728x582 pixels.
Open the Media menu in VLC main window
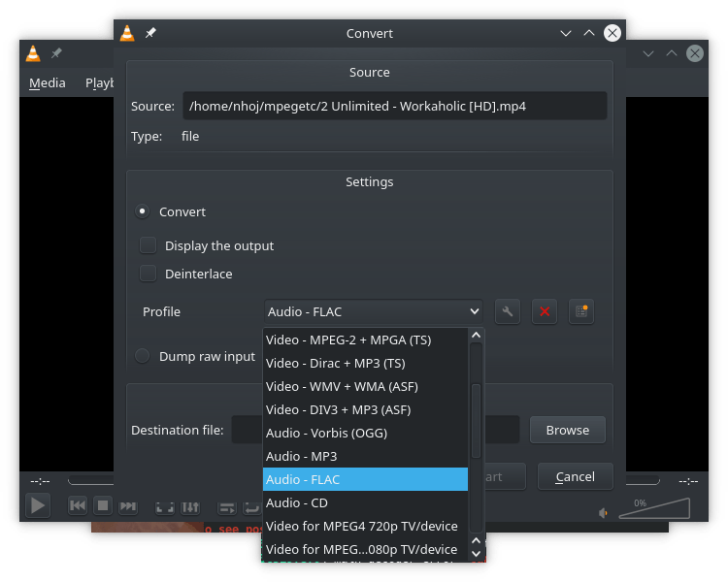click(x=47, y=82)
